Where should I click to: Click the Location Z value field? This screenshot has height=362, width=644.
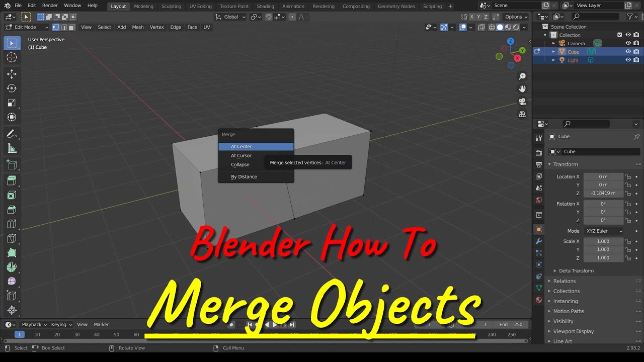[x=603, y=194]
